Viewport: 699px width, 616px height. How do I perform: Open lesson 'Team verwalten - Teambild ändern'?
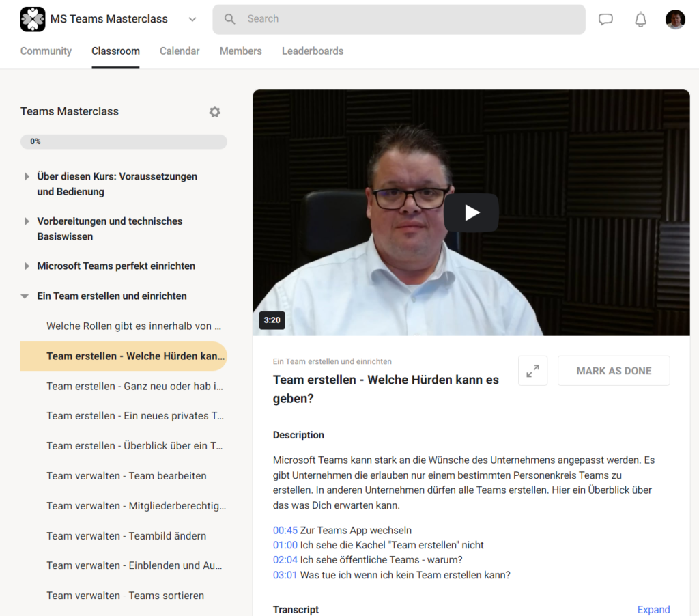pos(126,535)
